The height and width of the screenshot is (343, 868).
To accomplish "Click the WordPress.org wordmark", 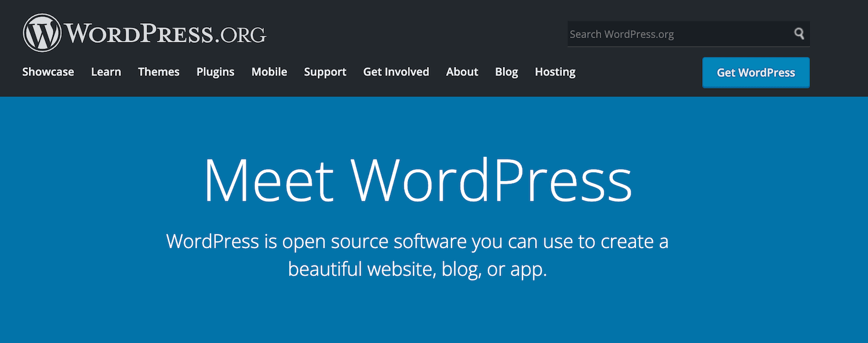I will click(x=165, y=32).
